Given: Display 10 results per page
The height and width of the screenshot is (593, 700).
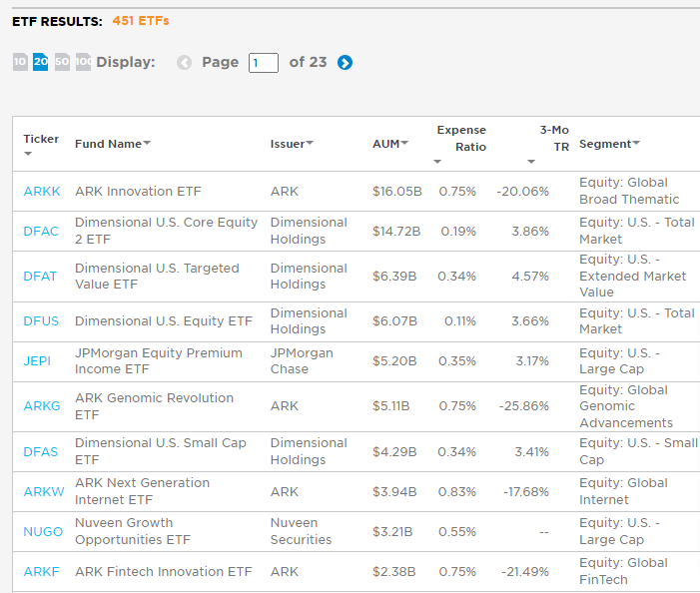Looking at the screenshot, I should pos(20,62).
